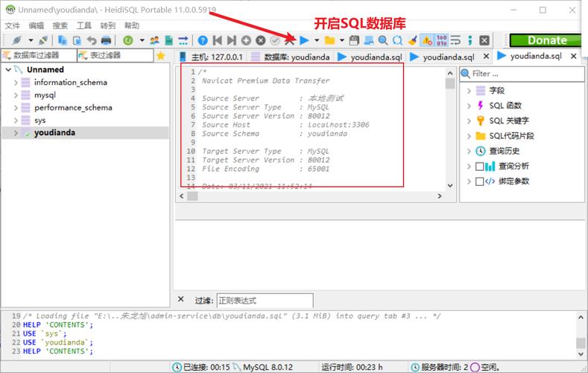
Task: Expand the performance_schema database
Action: [x=16, y=107]
